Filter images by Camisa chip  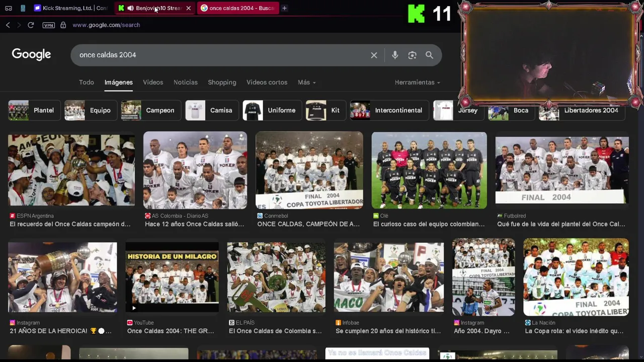(x=212, y=111)
